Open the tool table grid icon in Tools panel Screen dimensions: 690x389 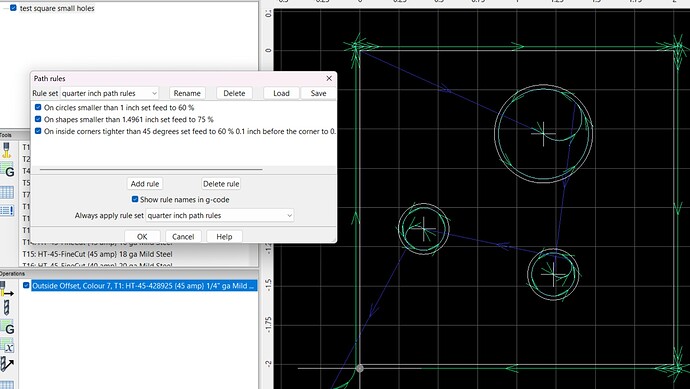(7, 192)
